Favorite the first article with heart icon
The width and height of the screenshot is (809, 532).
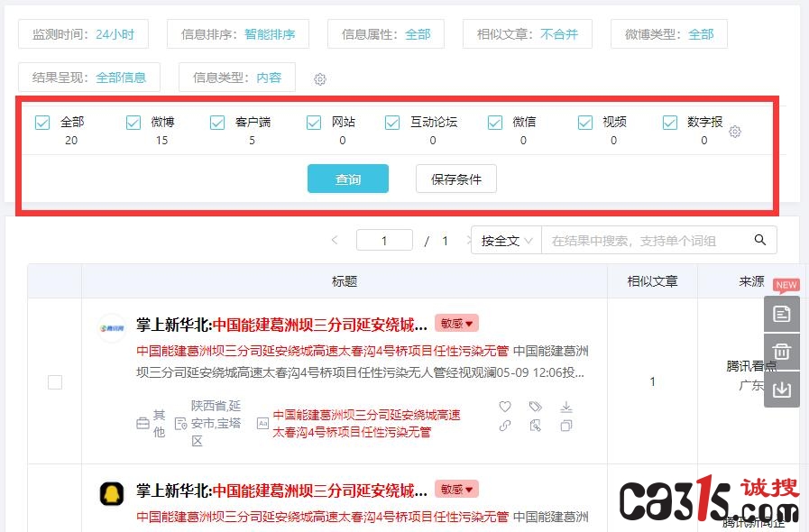[505, 407]
